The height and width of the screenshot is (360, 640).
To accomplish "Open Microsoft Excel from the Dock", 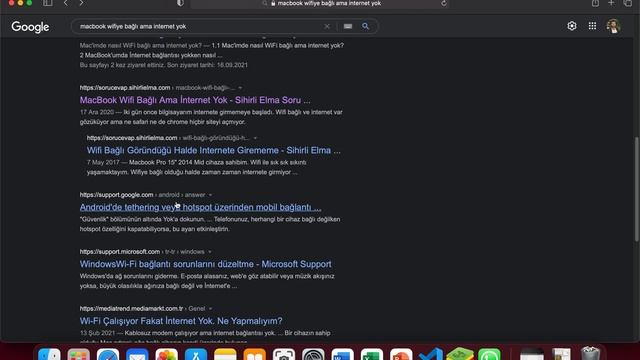I will pos(372,354).
